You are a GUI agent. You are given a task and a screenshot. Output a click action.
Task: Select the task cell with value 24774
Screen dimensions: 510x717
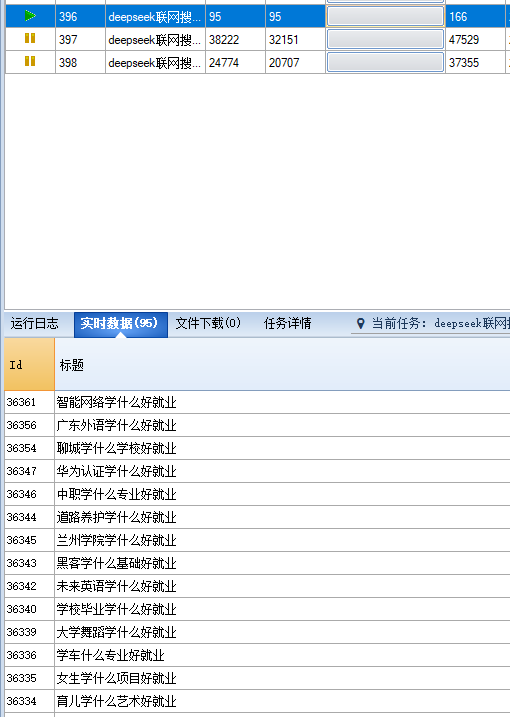[x=235, y=62]
